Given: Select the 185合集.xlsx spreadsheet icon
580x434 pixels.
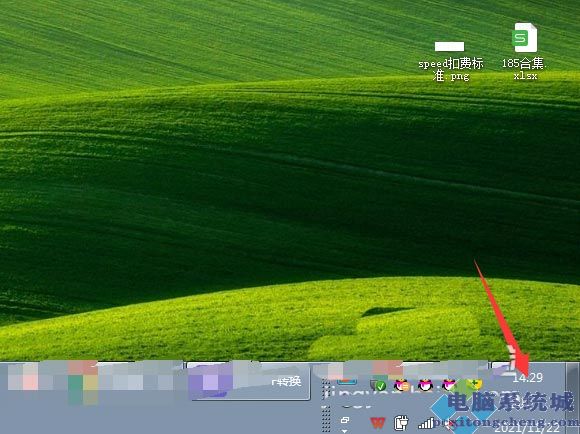Looking at the screenshot, I should pos(525,51).
